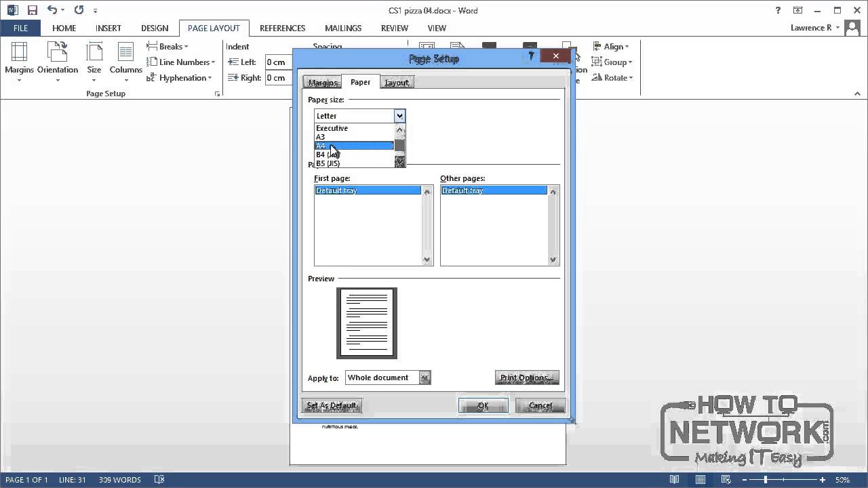The height and width of the screenshot is (488, 868).
Task: Click the Word Help question mark icon
Action: point(778,10)
